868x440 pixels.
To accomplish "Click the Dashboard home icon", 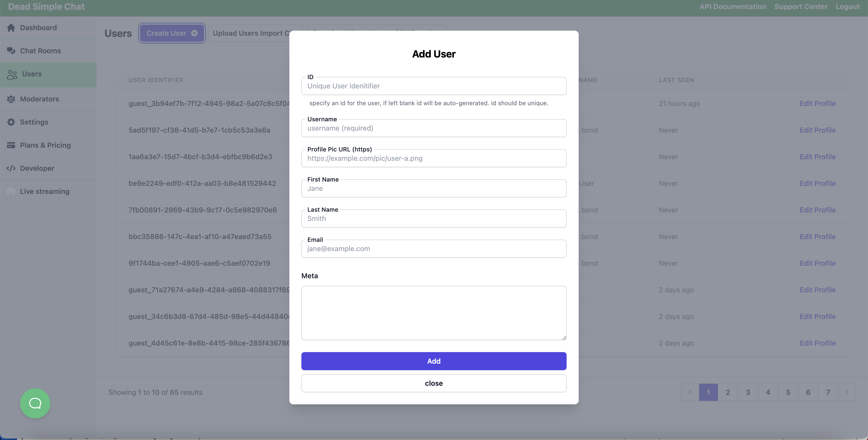I will 11,28.
